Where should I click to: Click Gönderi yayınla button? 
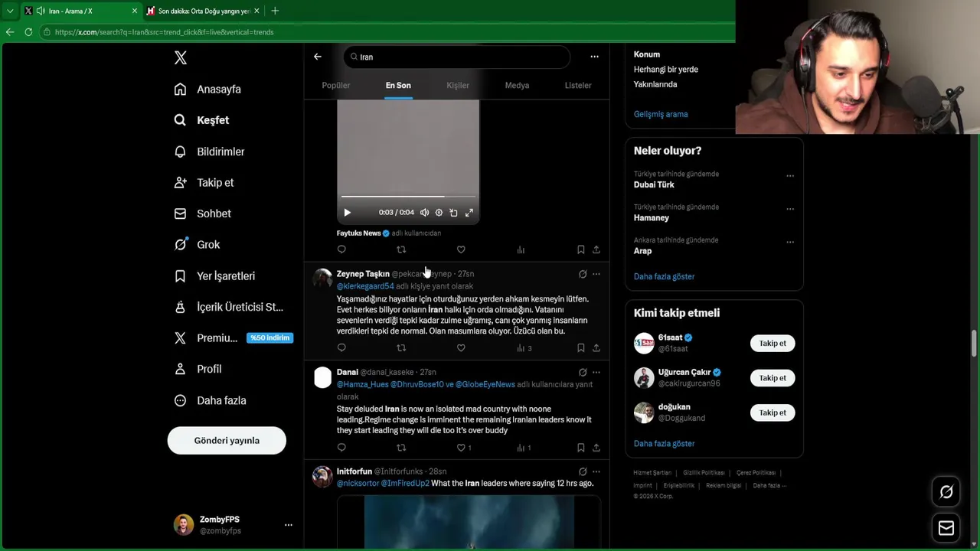pyautogui.click(x=227, y=440)
